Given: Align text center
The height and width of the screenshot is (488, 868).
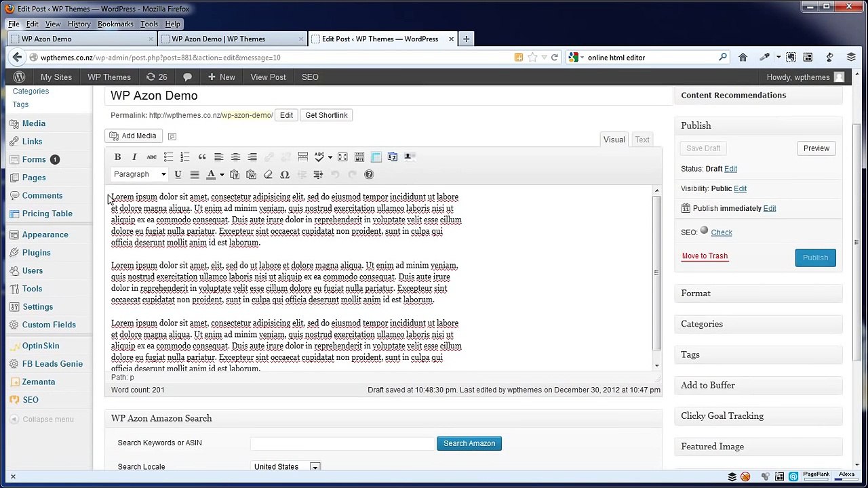Looking at the screenshot, I should click(235, 157).
